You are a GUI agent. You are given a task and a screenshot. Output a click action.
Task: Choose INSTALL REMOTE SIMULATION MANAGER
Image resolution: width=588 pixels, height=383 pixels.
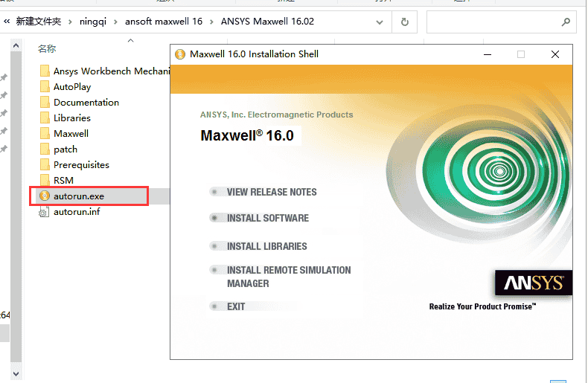[289, 277]
